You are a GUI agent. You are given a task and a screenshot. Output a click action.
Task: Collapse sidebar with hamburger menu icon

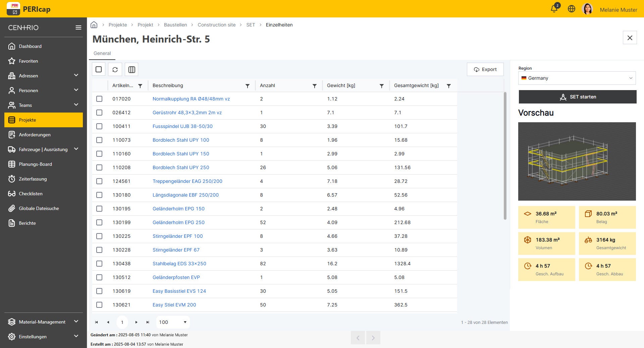point(78,27)
